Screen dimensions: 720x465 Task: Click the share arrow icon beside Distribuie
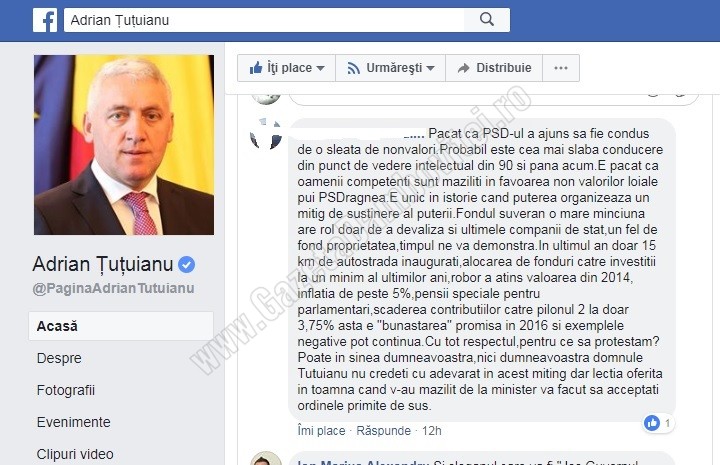point(464,68)
